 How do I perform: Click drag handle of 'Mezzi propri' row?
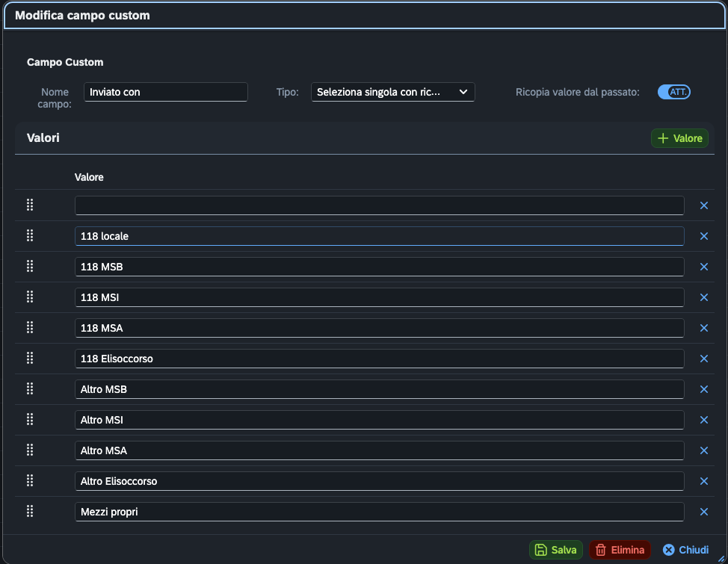tap(30, 512)
